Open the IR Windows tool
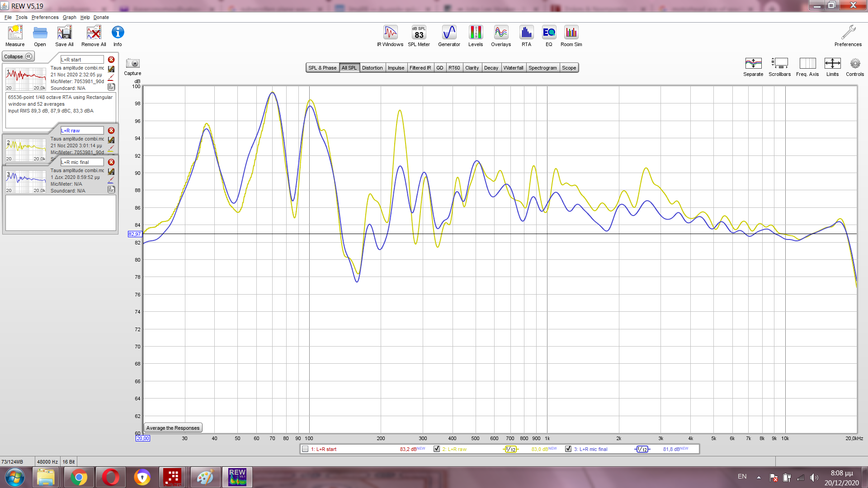The width and height of the screenshot is (868, 488). click(390, 36)
